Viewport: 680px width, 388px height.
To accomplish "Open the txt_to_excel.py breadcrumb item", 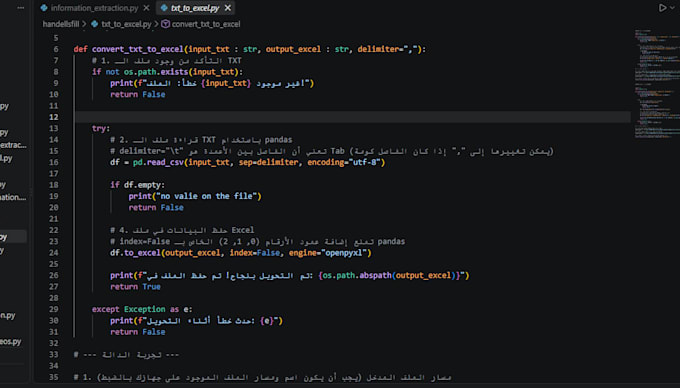I will [x=126, y=24].
